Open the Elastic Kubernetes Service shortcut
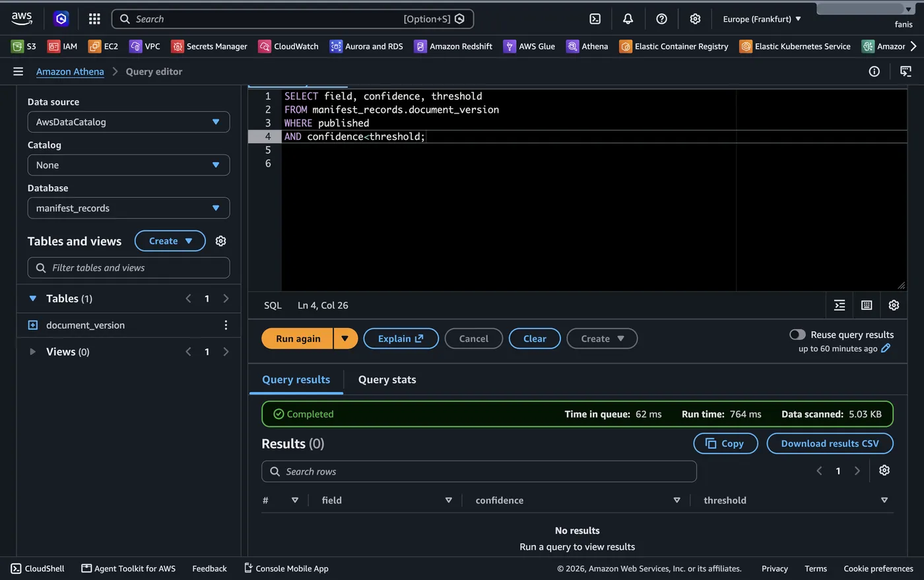This screenshot has width=924, height=580. tap(795, 46)
